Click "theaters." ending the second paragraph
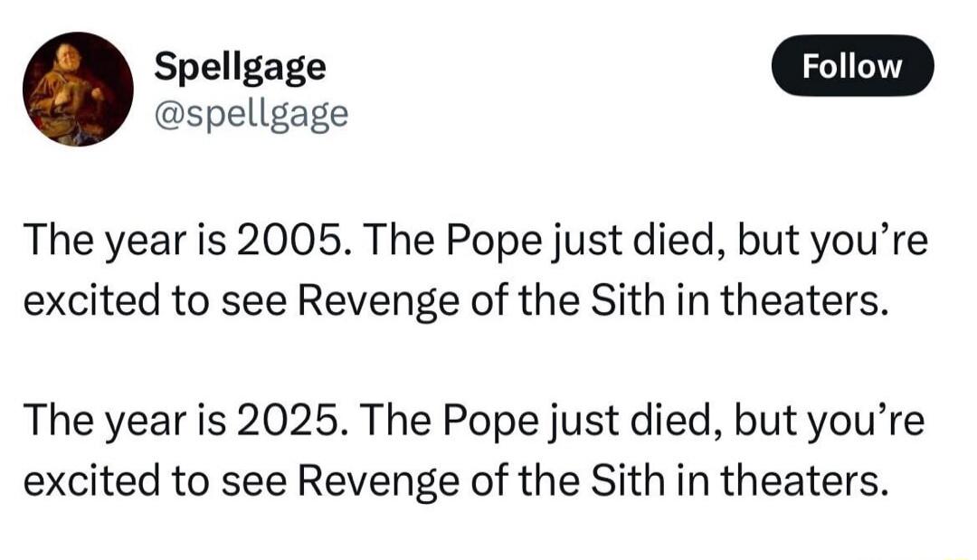977x560 pixels. (x=804, y=479)
